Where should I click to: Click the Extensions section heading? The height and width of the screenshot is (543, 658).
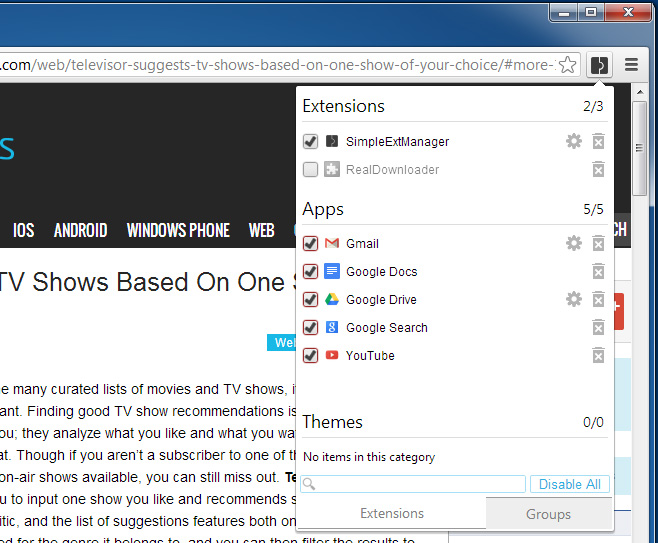coord(343,106)
